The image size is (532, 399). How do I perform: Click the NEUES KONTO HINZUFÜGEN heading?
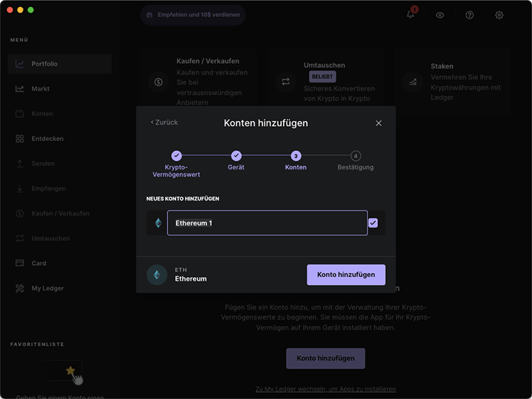(182, 198)
